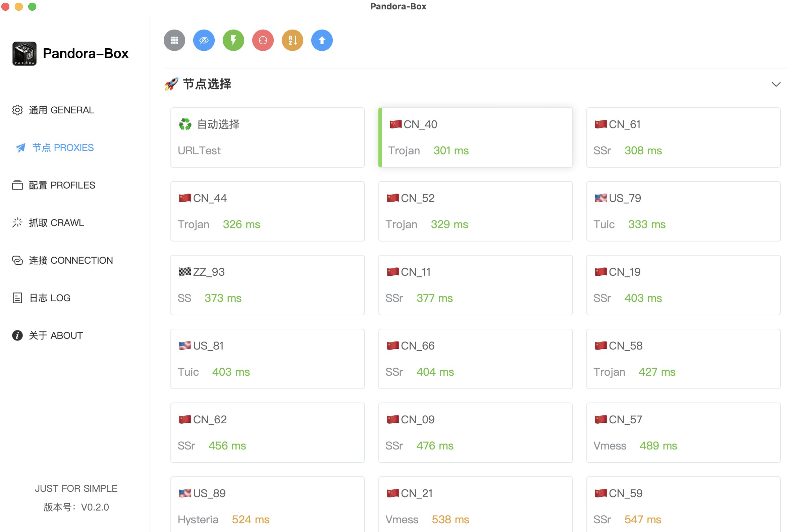The width and height of the screenshot is (795, 532).
Task: Choose the CN_44 Trojan node
Action: pyautogui.click(x=267, y=211)
